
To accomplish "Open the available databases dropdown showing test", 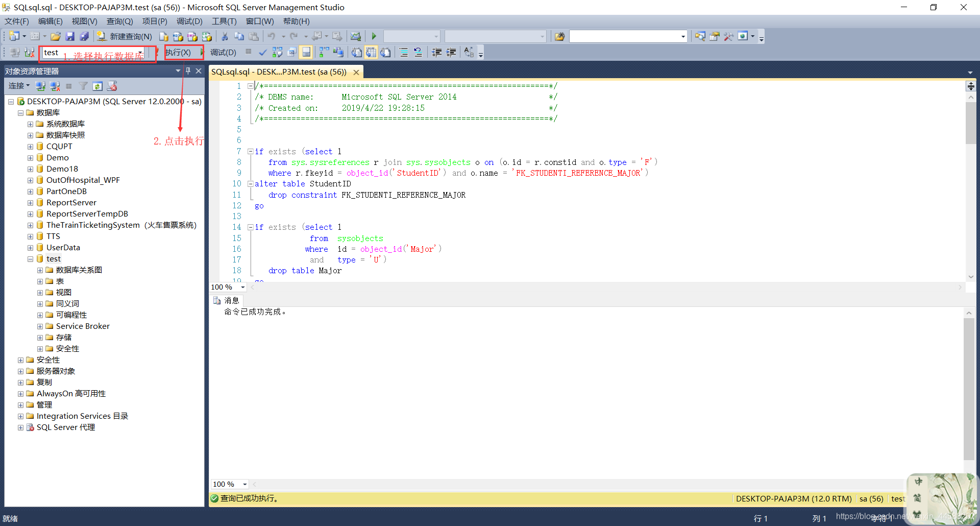I will pos(140,52).
